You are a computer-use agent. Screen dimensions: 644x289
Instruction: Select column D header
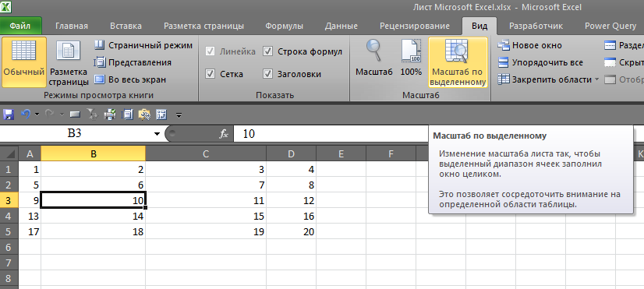(x=291, y=154)
